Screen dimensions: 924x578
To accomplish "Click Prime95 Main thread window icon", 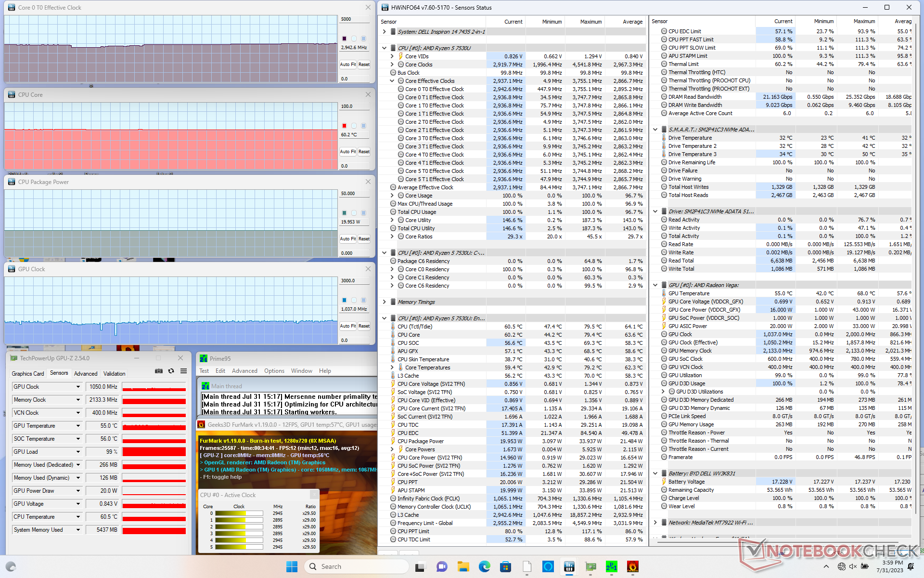I will (x=205, y=386).
